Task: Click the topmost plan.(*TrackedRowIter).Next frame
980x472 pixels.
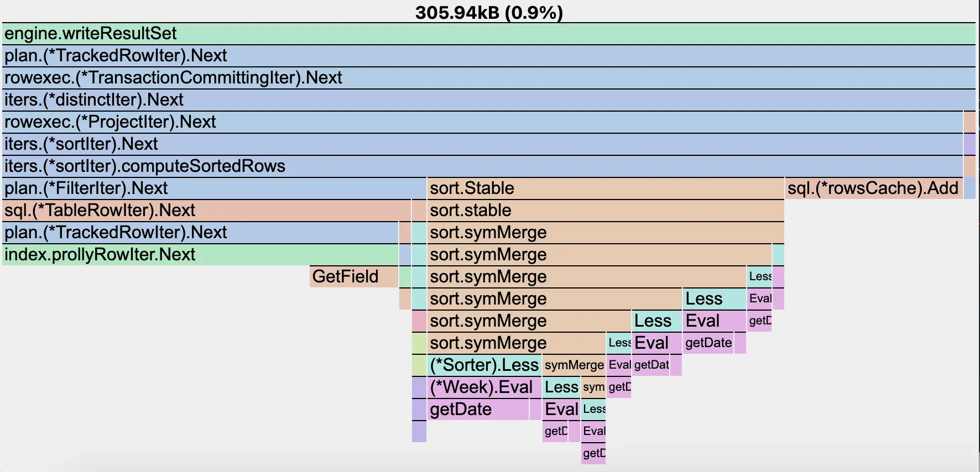Action: (x=489, y=56)
